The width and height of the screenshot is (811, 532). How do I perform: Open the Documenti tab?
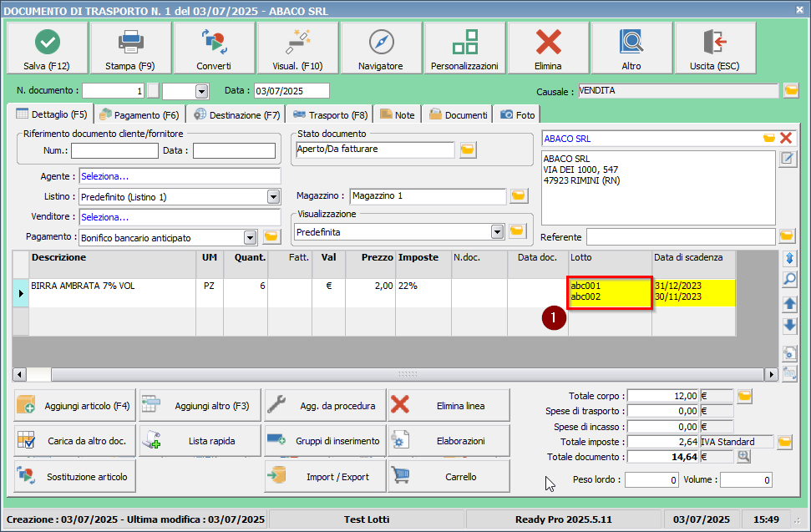[x=459, y=114]
